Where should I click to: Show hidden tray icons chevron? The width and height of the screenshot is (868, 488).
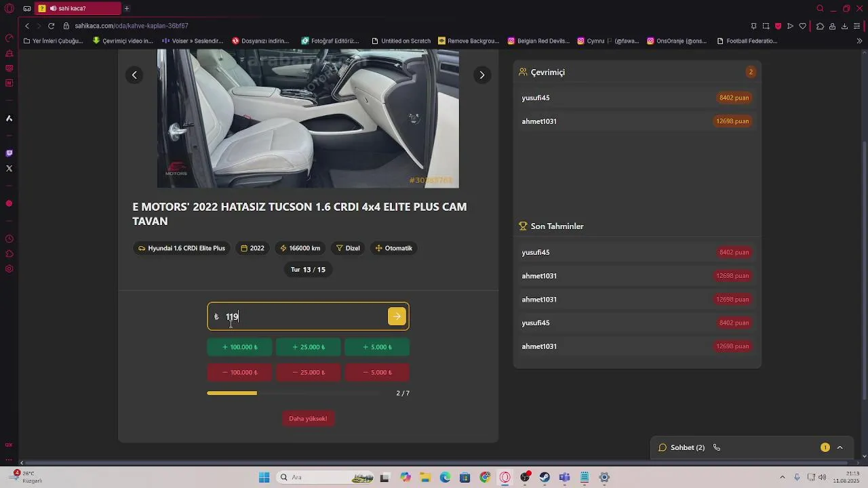[782, 477]
